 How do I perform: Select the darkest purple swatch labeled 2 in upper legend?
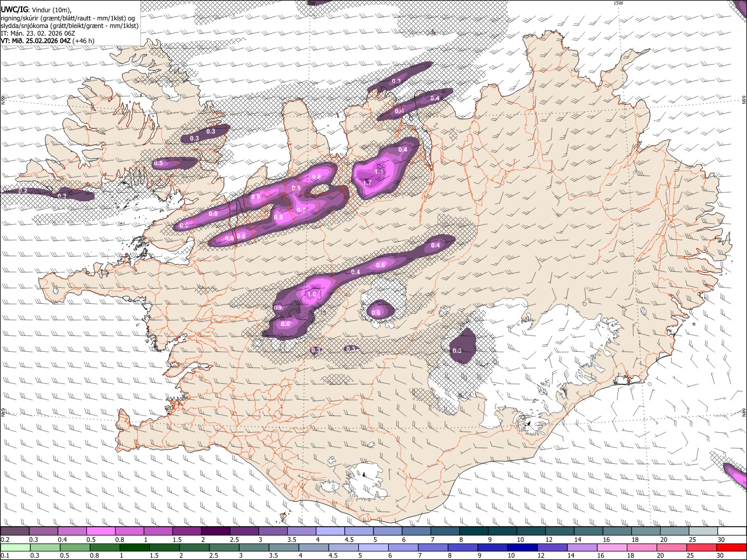pyautogui.click(x=215, y=531)
